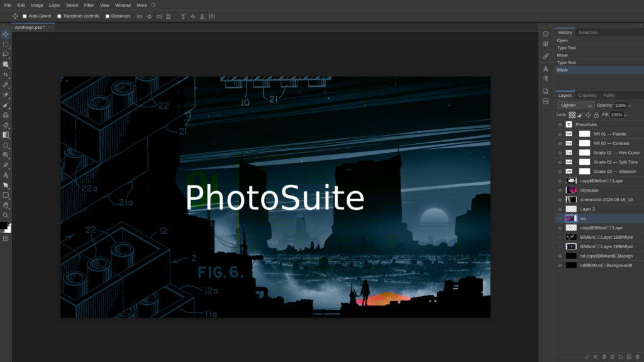Select the Spot Healing Brush tool
Screen dimensions: 644x362
[6, 94]
